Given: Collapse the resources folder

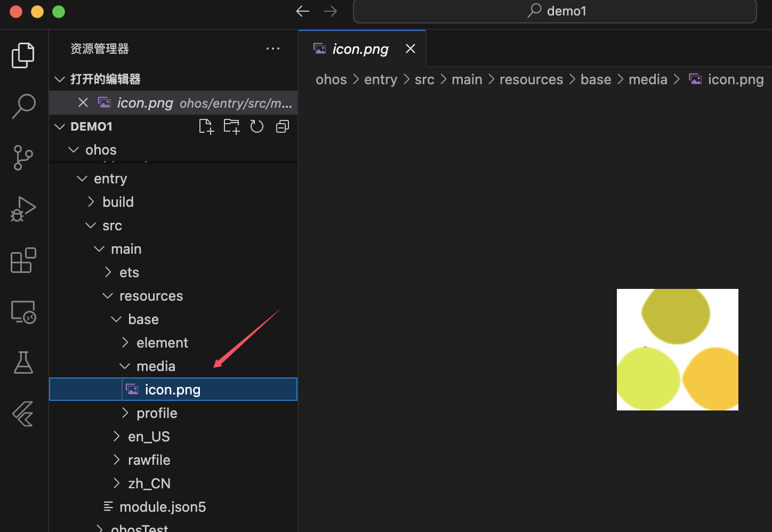Looking at the screenshot, I should 173,296.
